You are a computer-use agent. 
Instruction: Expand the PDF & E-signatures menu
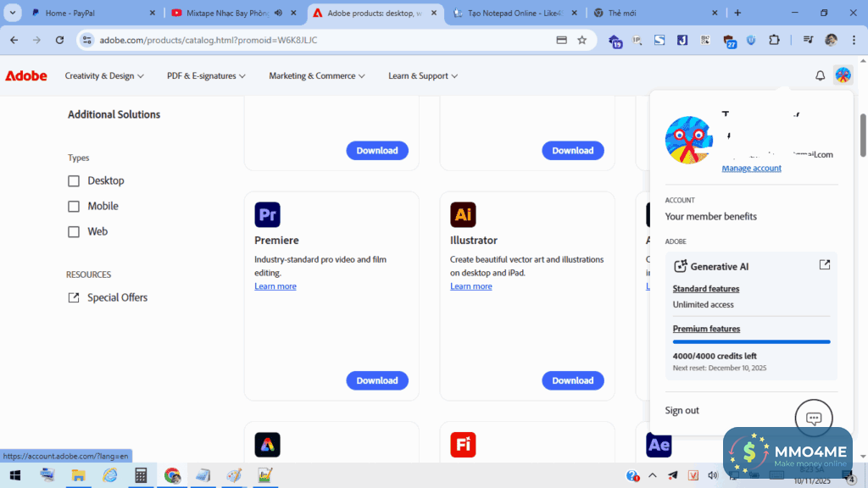click(x=206, y=75)
